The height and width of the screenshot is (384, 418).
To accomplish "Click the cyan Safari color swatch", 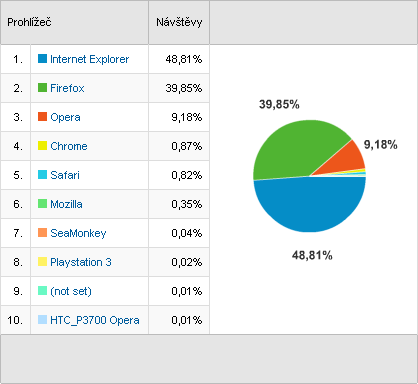I will pyautogui.click(x=42, y=175).
